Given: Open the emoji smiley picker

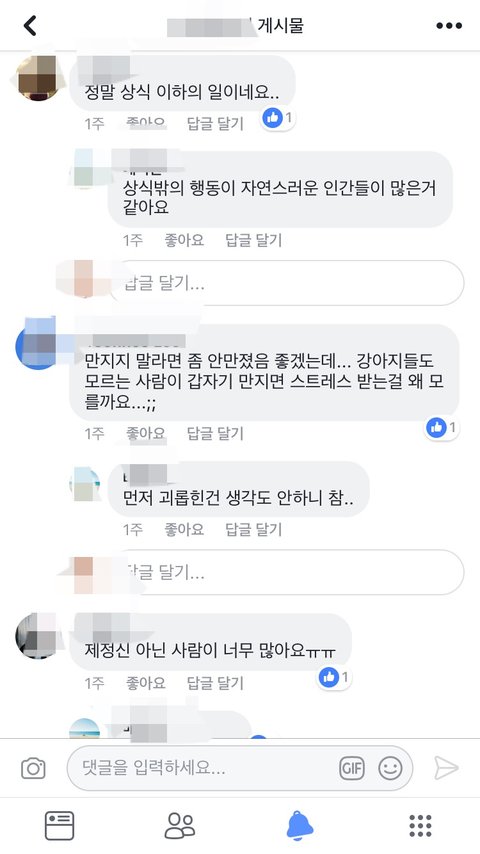Looking at the screenshot, I should pyautogui.click(x=390, y=768).
